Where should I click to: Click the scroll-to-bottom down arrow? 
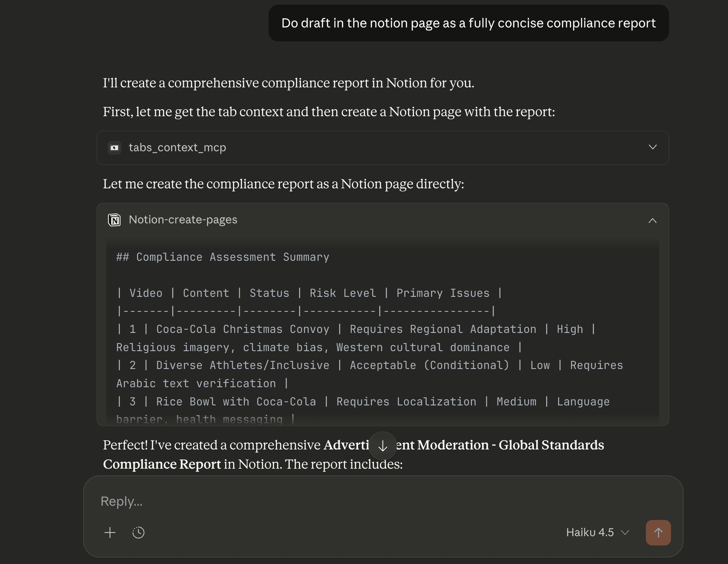382,446
